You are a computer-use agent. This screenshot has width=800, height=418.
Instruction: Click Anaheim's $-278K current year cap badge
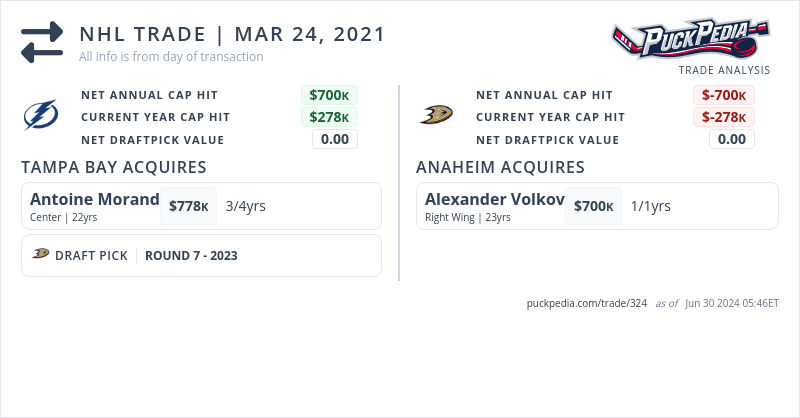point(724,117)
